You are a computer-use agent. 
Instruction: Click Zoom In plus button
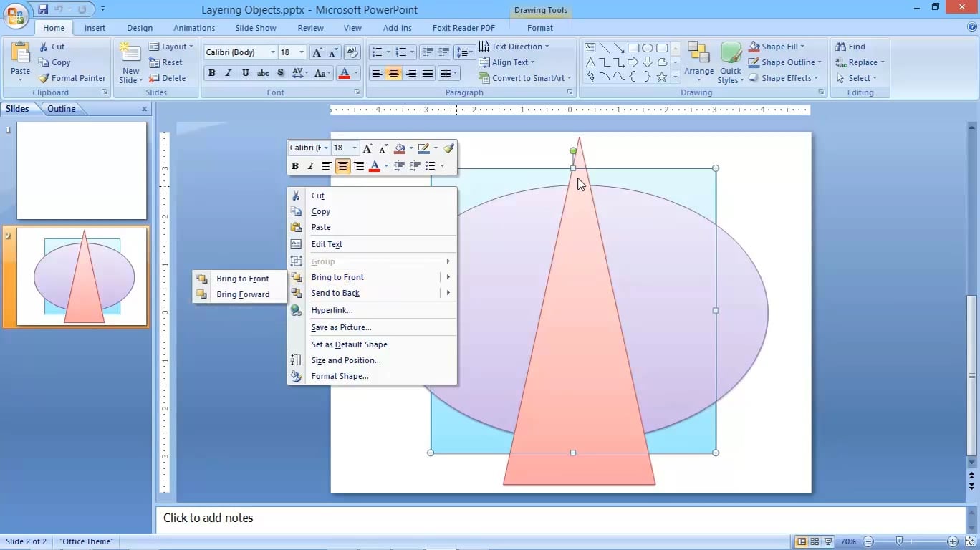(x=953, y=541)
